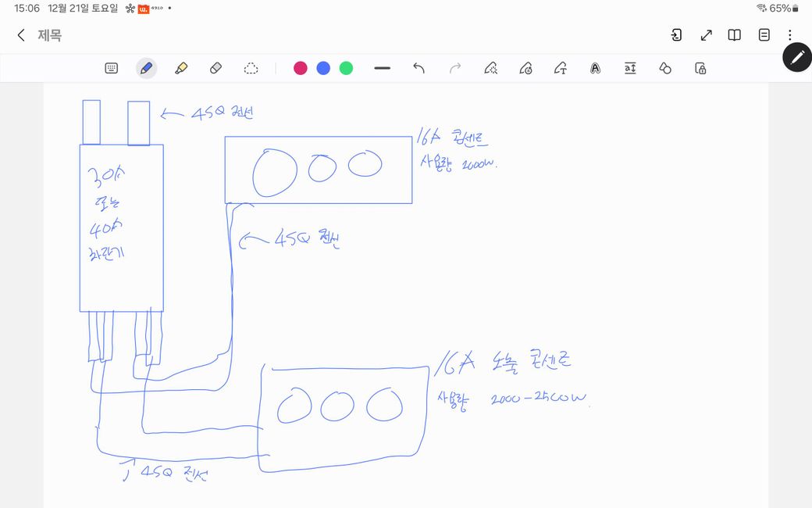Tap the floating black pencil button
Viewport: 812px width, 508px height.
pos(797,57)
